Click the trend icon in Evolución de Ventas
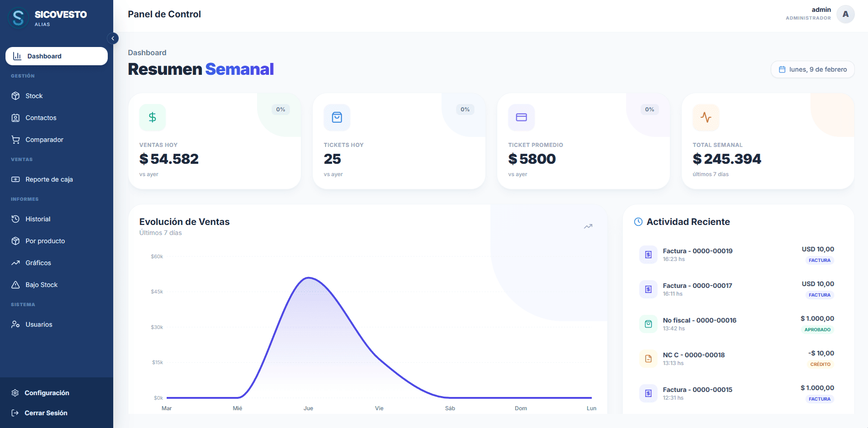868x428 pixels. pyautogui.click(x=588, y=226)
